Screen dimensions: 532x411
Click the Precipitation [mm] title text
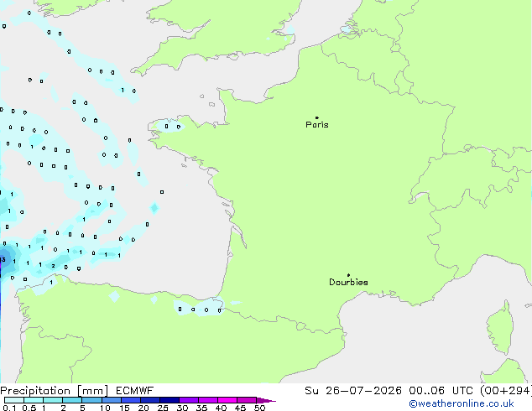[55, 391]
